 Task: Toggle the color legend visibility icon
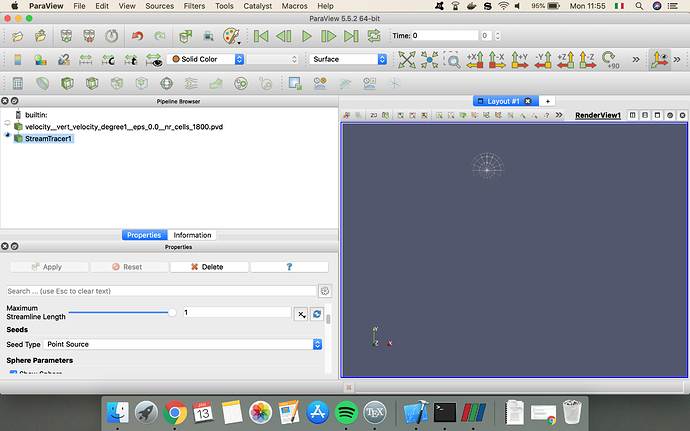click(18, 59)
